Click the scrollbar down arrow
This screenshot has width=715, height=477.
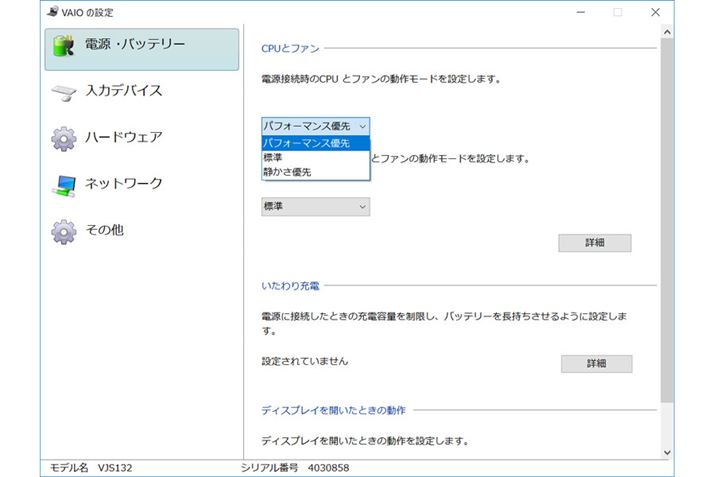(667, 452)
